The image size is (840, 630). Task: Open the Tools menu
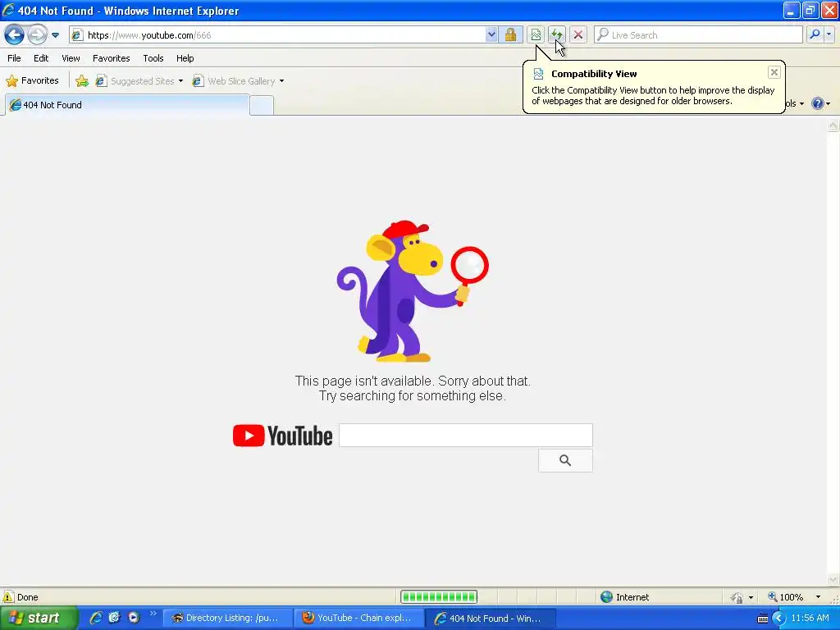click(x=153, y=58)
